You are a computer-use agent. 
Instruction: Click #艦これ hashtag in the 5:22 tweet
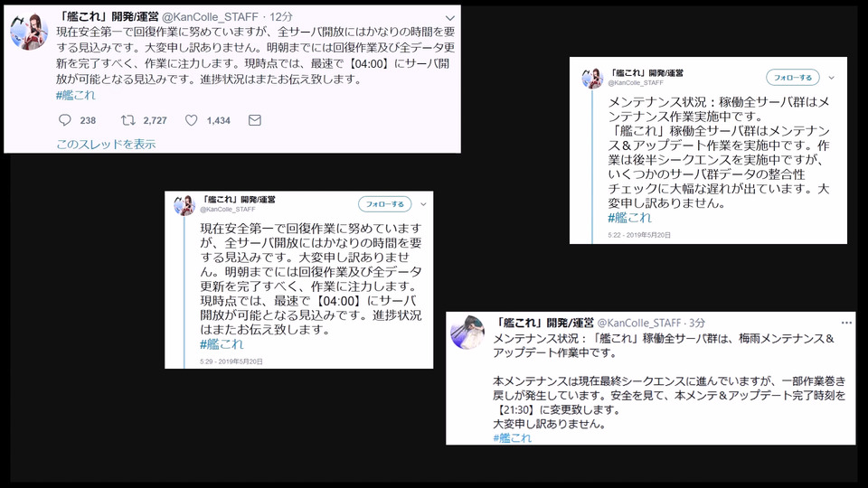pos(630,218)
